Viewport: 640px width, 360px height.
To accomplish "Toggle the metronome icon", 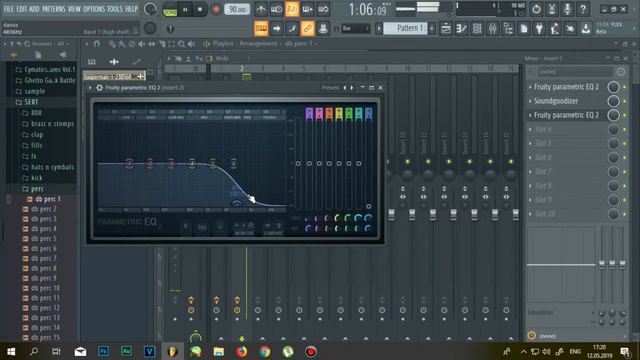I will (261, 9).
